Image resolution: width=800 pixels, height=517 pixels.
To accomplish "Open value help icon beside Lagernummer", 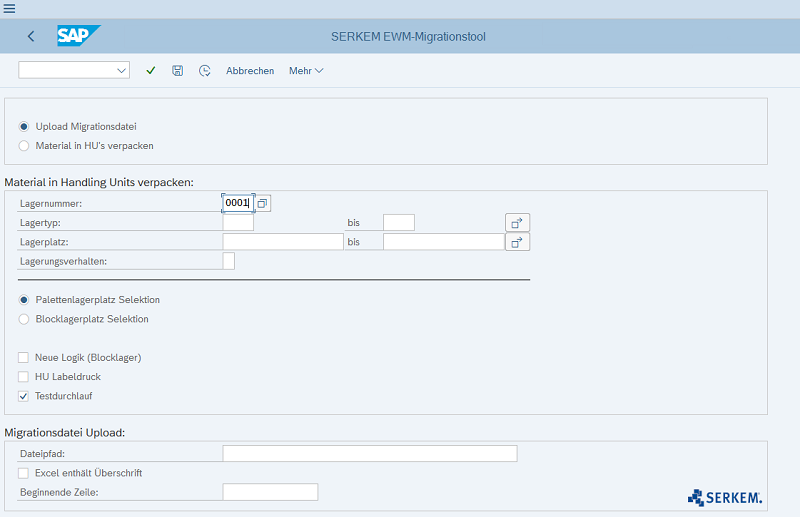I will (262, 203).
